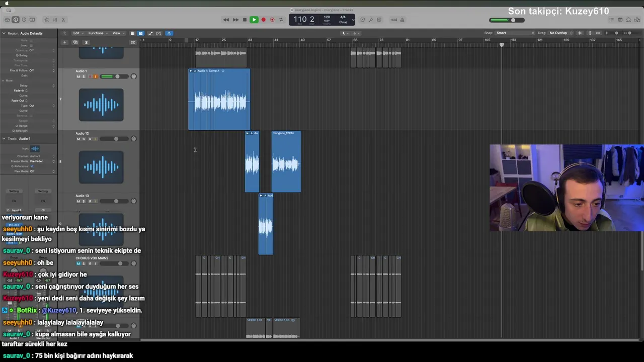Screen dimensions: 644x362
Task: Click the Tuner button
Action: (371, 20)
